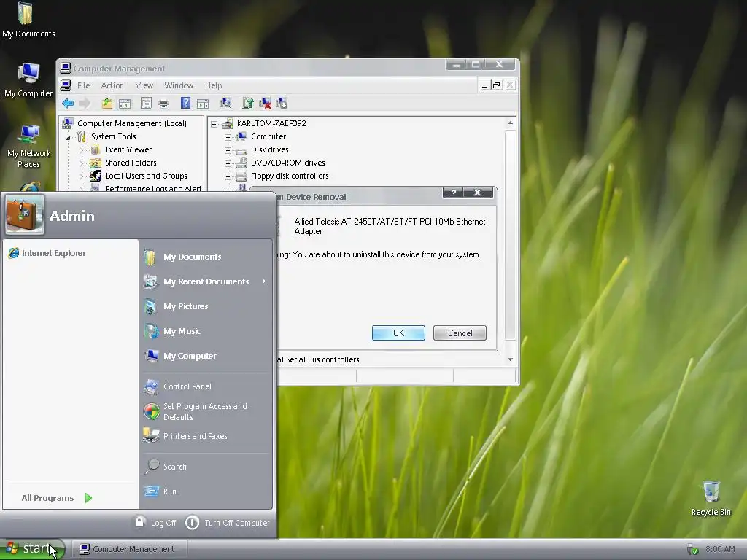
Task: Click the device tree scrollbar up arrow
Action: click(510, 122)
